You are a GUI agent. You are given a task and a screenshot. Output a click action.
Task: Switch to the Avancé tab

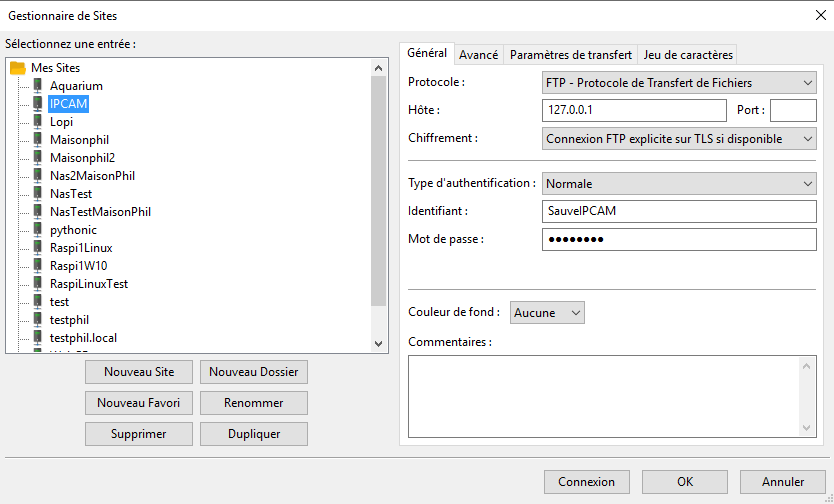click(479, 55)
